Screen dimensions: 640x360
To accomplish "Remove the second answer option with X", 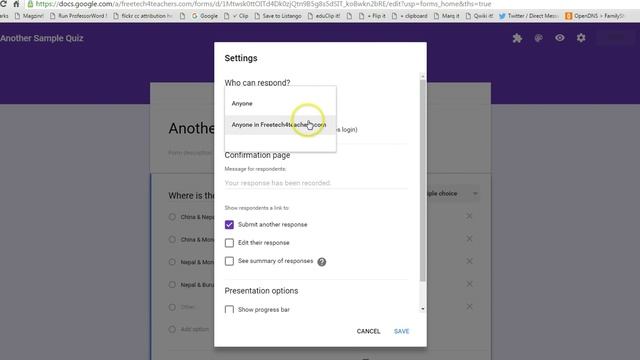I will tap(469, 238).
